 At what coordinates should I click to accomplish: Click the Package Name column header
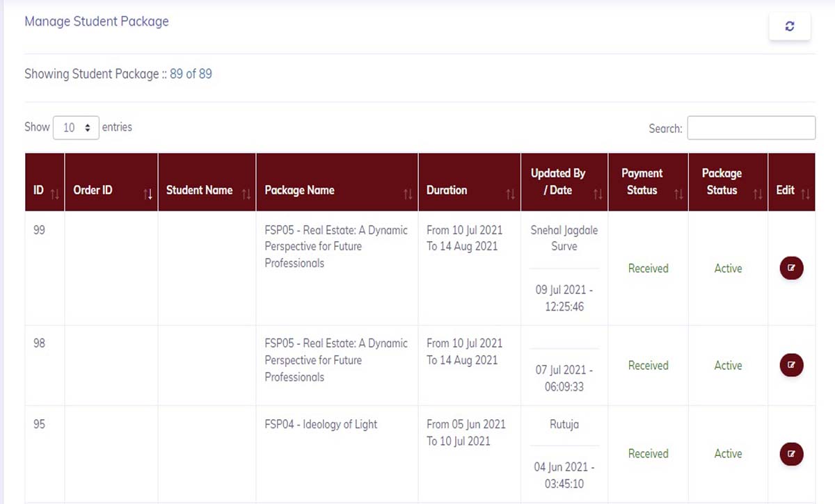(299, 190)
